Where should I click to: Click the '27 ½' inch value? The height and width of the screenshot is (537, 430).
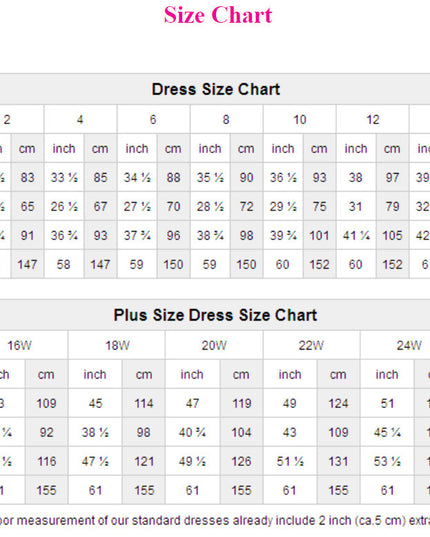pyautogui.click(x=137, y=207)
